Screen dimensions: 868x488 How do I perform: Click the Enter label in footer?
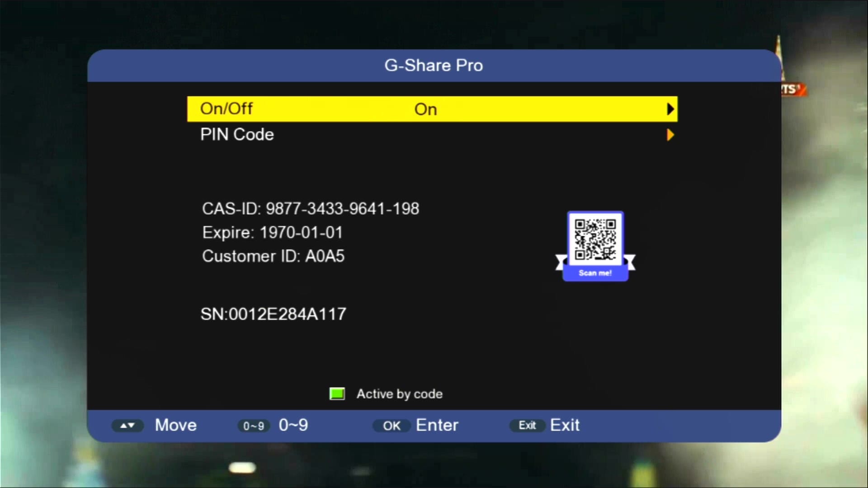[x=437, y=425]
